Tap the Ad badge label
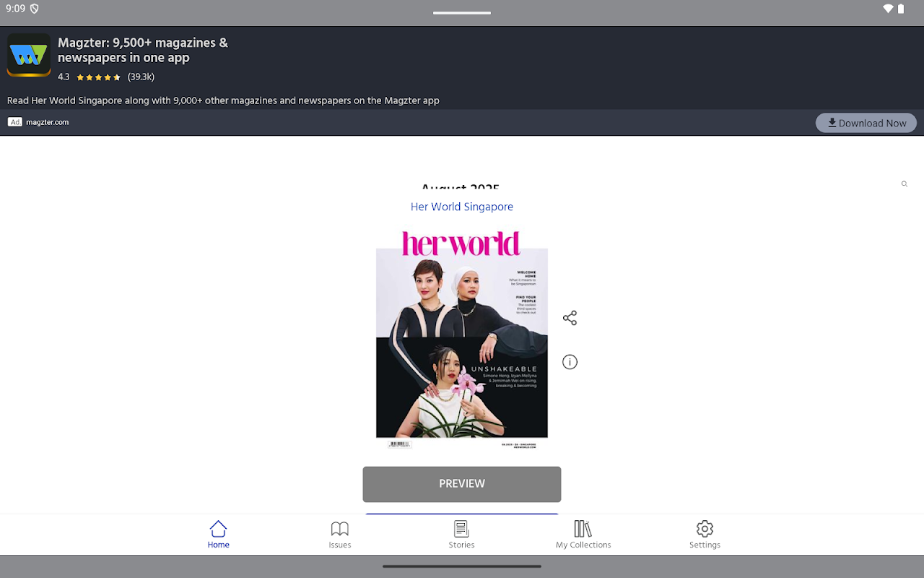Screen dimensions: 924x578 point(15,122)
